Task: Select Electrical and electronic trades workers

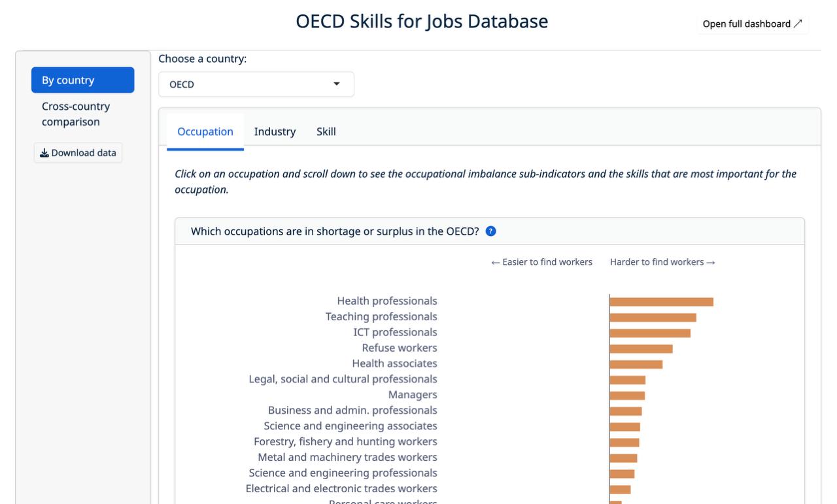Action: 341,489
